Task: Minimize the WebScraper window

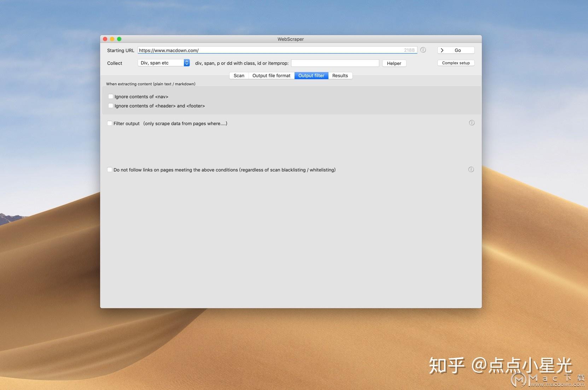Action: coord(112,39)
